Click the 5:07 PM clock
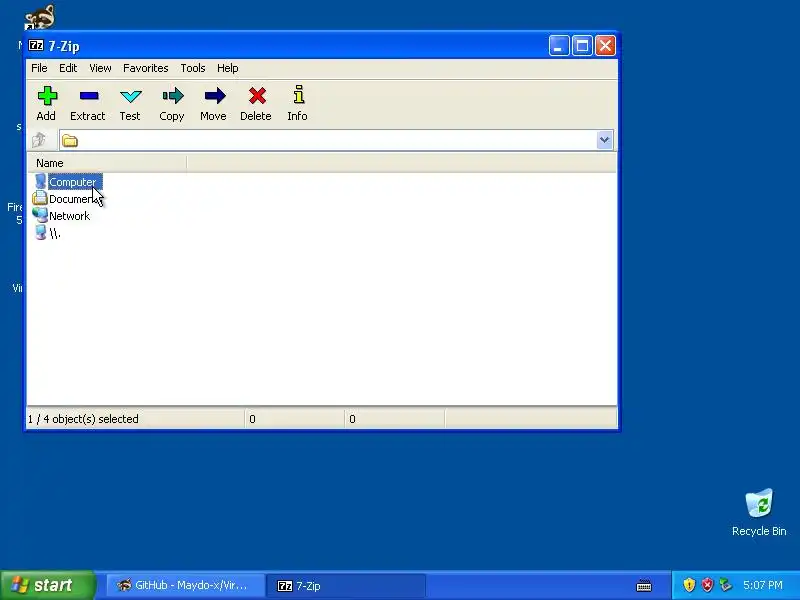This screenshot has width=800, height=600. pyautogui.click(x=762, y=585)
